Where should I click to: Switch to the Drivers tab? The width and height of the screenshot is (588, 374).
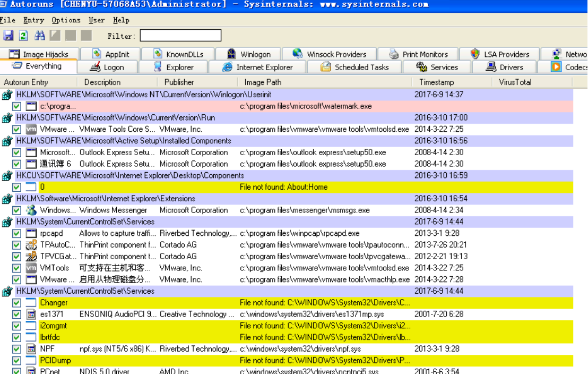[505, 67]
